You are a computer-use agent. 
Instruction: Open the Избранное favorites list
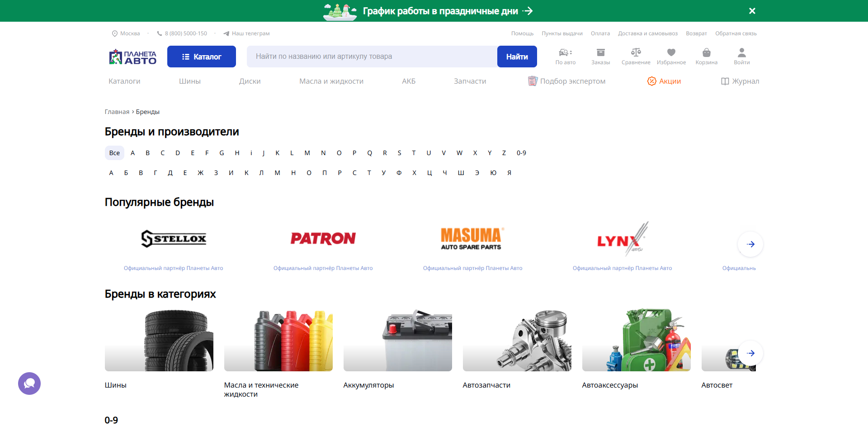click(671, 56)
